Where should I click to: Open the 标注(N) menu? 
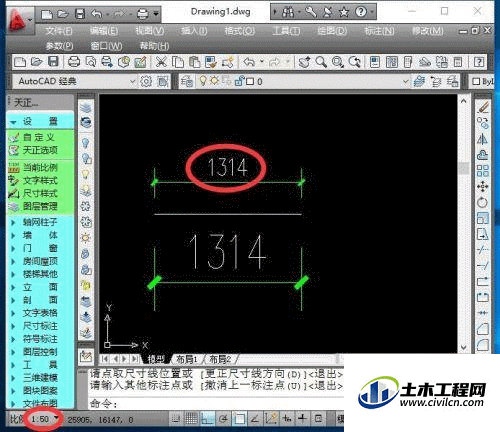379,31
